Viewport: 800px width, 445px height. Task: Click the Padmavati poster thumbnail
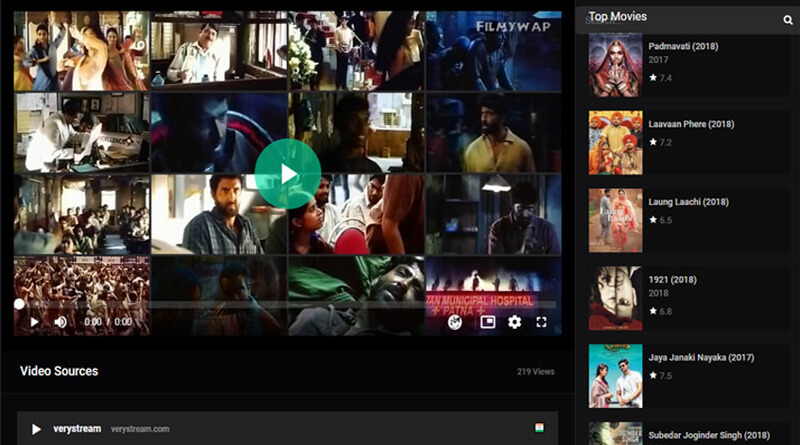[615, 65]
